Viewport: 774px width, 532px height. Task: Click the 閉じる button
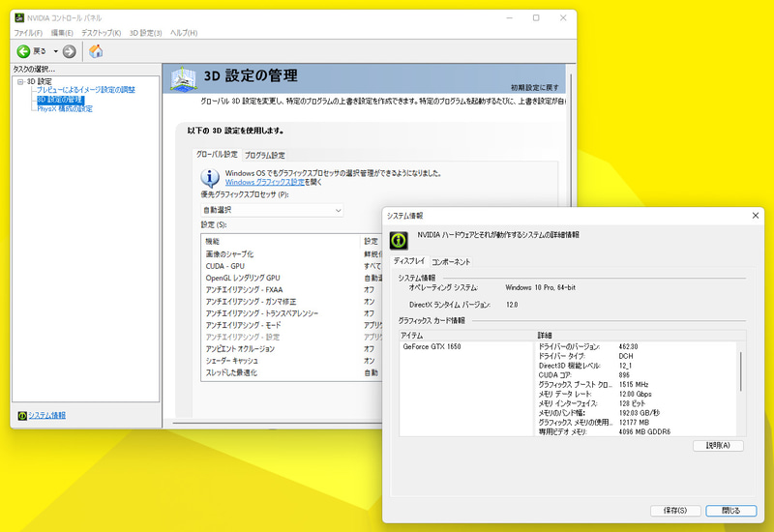[731, 511]
